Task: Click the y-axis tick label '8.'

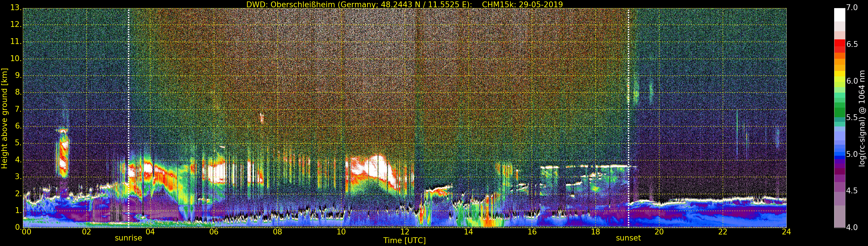Action: 18,92
